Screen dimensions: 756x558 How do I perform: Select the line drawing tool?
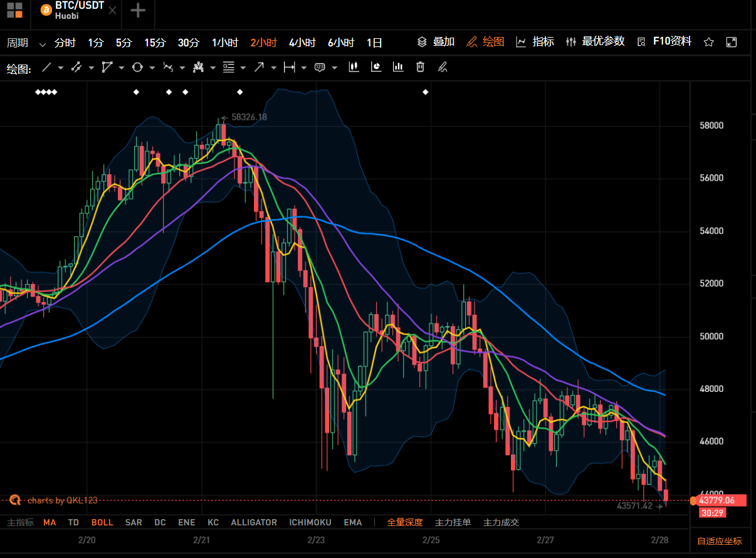click(46, 67)
